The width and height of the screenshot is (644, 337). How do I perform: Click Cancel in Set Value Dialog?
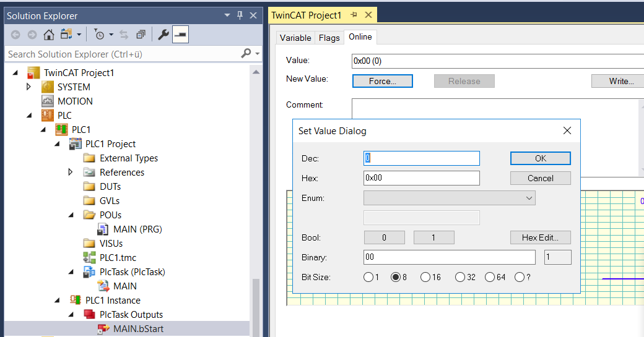coord(541,178)
